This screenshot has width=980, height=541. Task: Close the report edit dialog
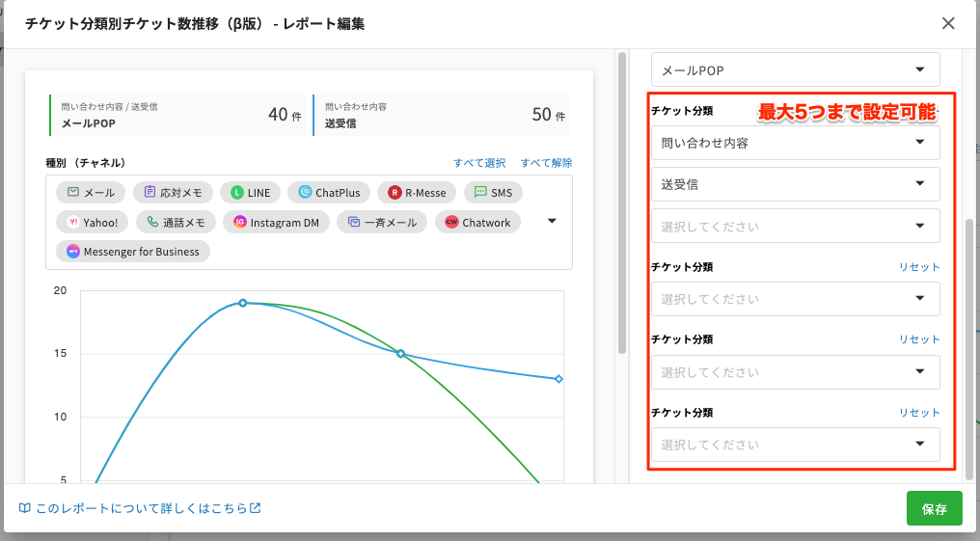point(948,23)
